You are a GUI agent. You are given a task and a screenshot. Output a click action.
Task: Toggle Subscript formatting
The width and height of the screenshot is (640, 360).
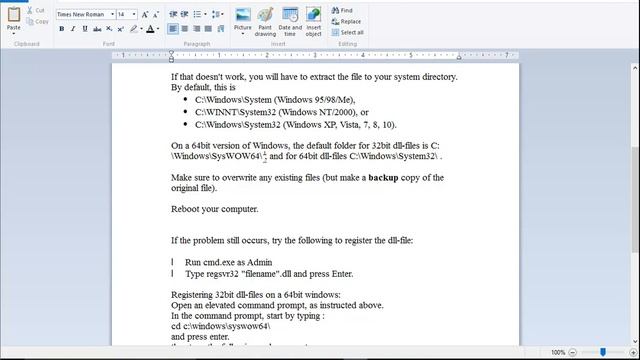coord(109,29)
